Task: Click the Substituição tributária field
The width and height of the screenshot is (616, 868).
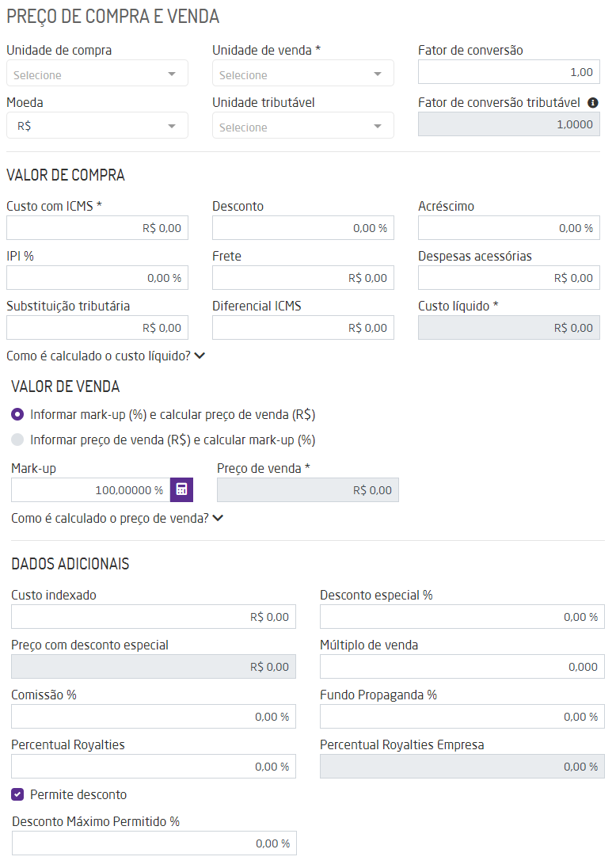Action: [97, 328]
